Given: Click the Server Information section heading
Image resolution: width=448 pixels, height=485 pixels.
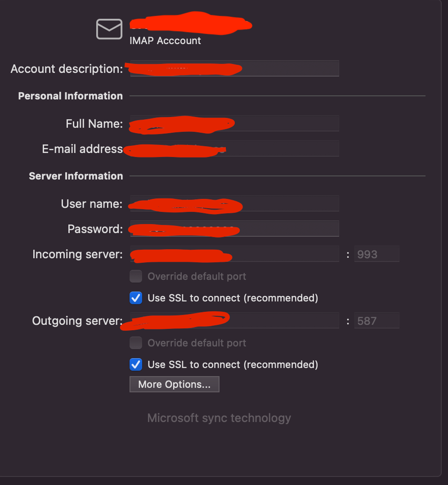Looking at the screenshot, I should (x=76, y=176).
